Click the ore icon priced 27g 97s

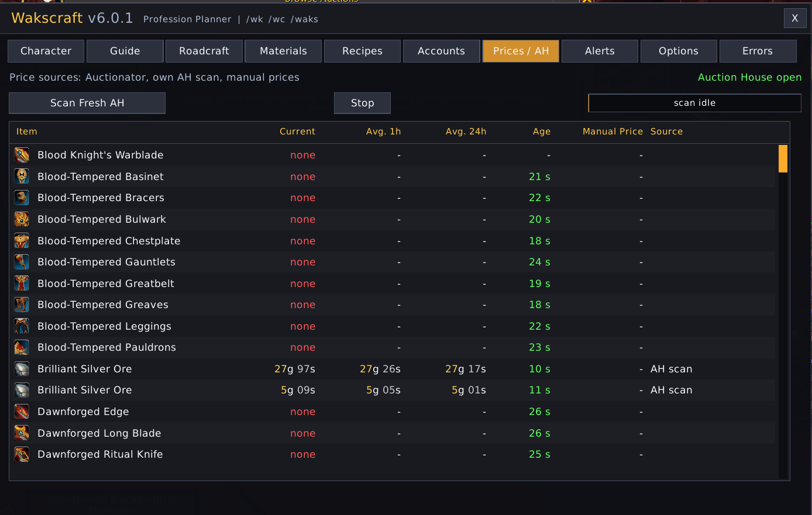22,369
